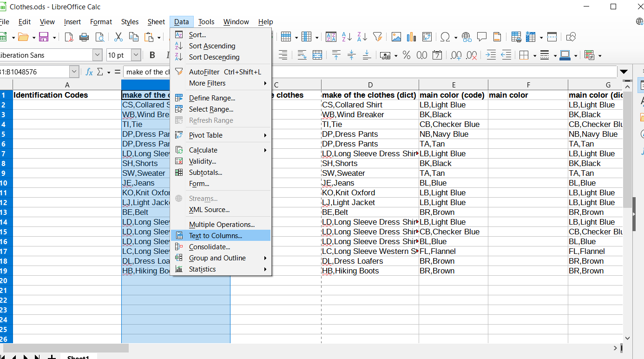The width and height of the screenshot is (644, 359).
Task: Click the Headers and Footers icon
Action: click(x=497, y=37)
